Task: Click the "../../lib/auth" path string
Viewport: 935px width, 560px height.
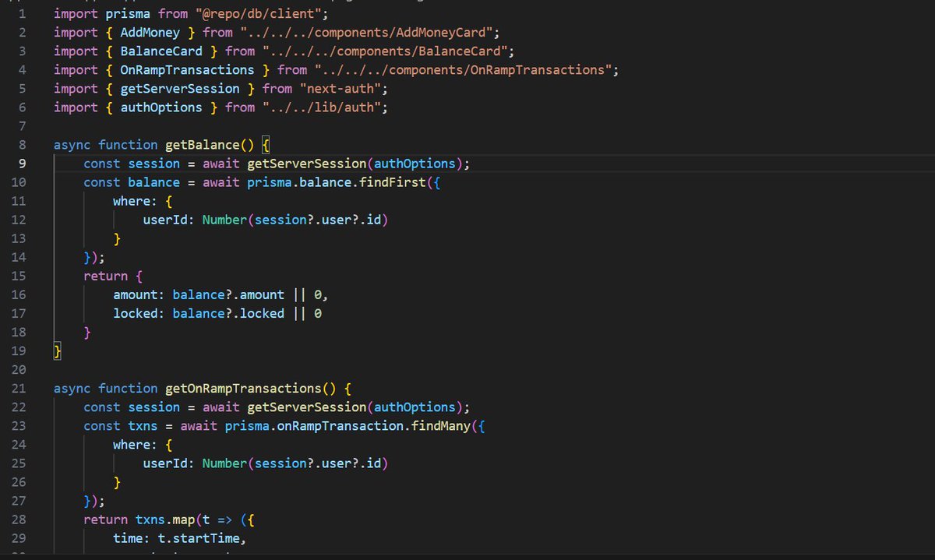Action: (x=322, y=107)
